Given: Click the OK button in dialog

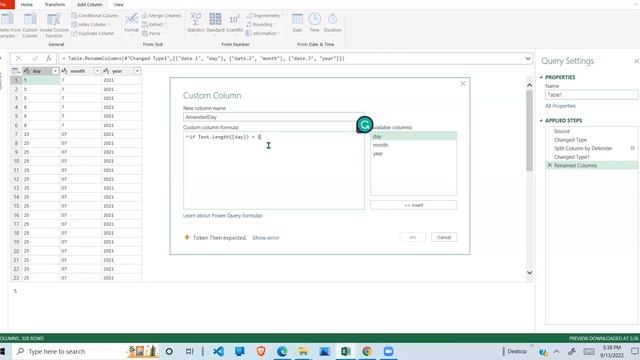Looking at the screenshot, I should coord(412,237).
